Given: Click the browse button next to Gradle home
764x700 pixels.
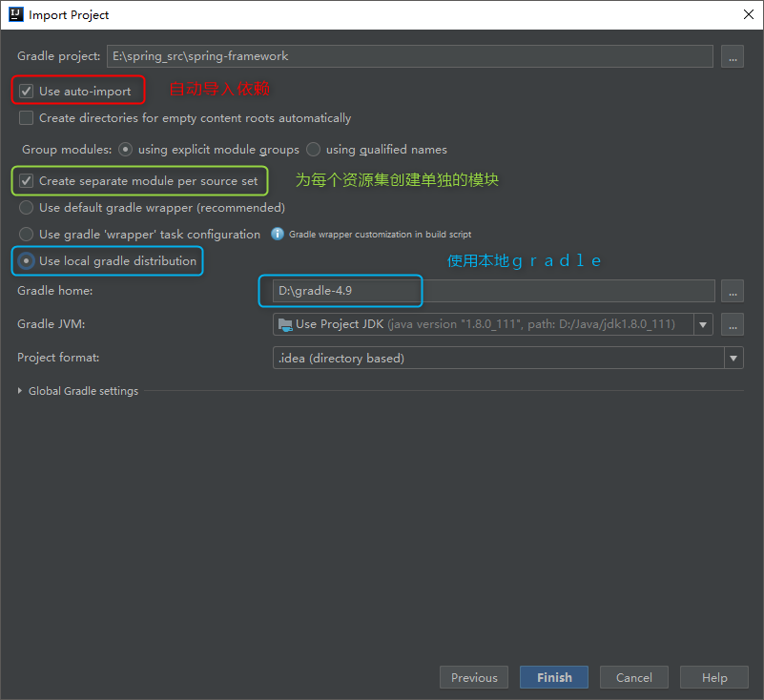Looking at the screenshot, I should [732, 290].
